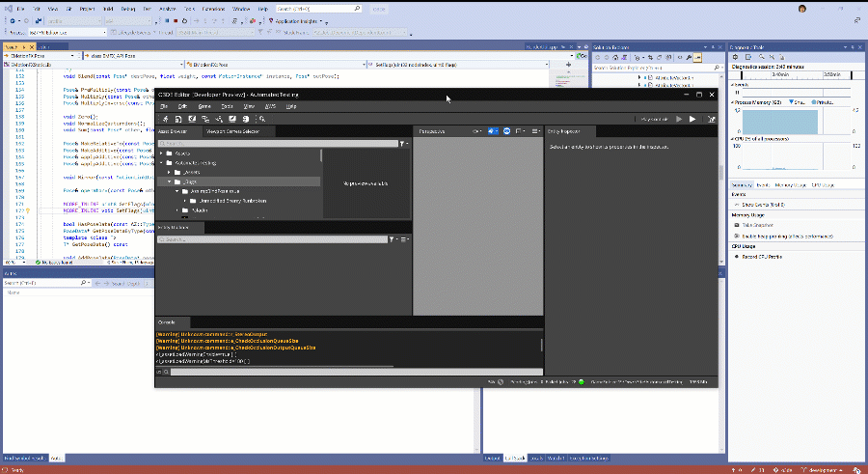Select the Entity Outliner tab
The width and height of the screenshot is (868, 474).
pos(174,227)
